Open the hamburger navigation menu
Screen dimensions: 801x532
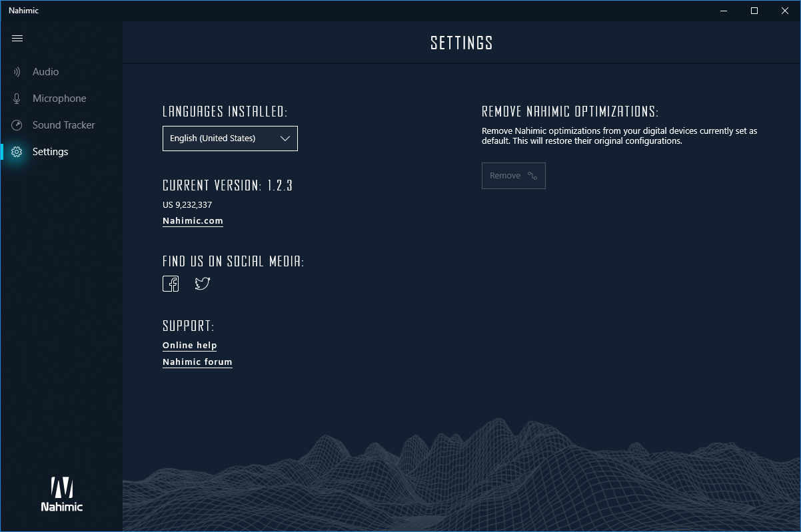[x=17, y=39]
